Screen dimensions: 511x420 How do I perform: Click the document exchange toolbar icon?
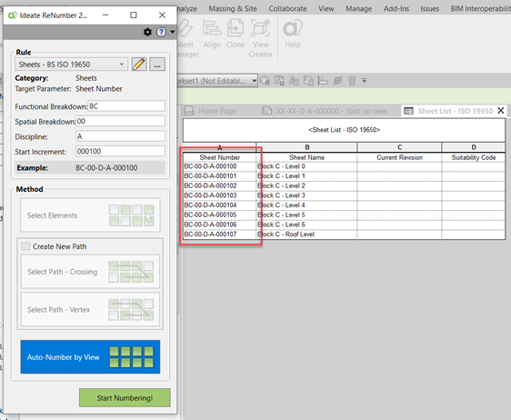click(308, 81)
